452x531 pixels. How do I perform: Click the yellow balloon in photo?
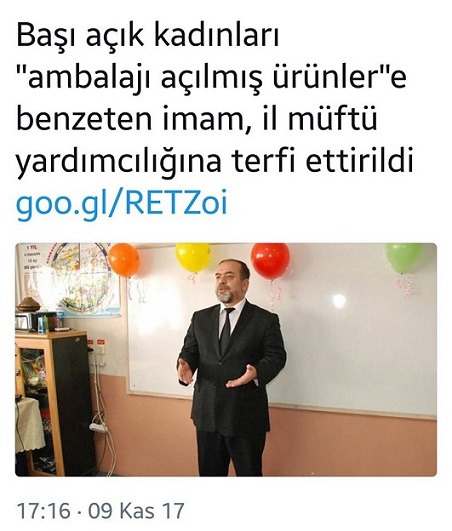click(193, 257)
